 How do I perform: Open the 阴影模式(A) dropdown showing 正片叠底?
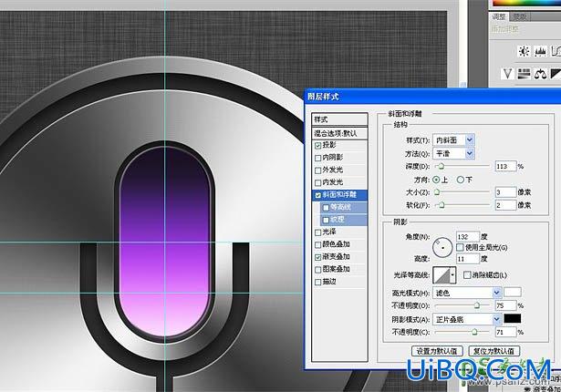(467, 319)
